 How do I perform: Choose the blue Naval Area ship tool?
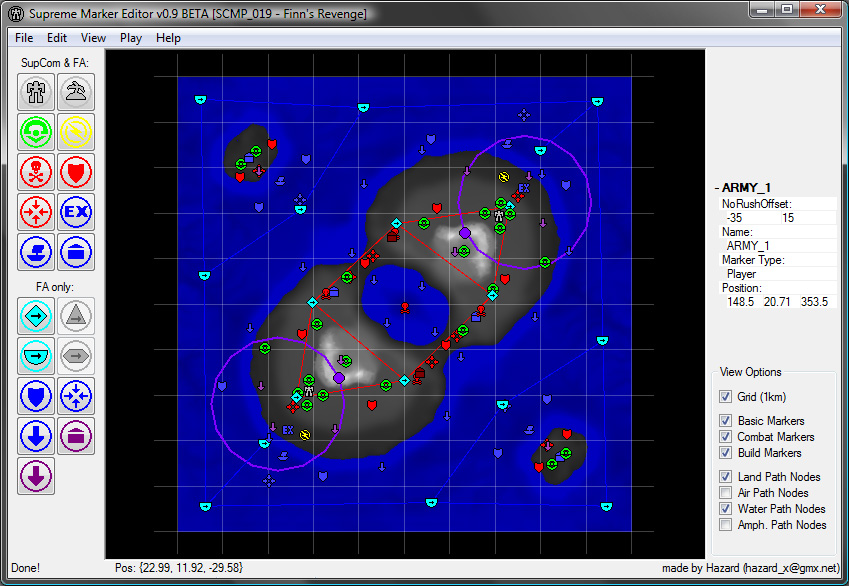36,252
